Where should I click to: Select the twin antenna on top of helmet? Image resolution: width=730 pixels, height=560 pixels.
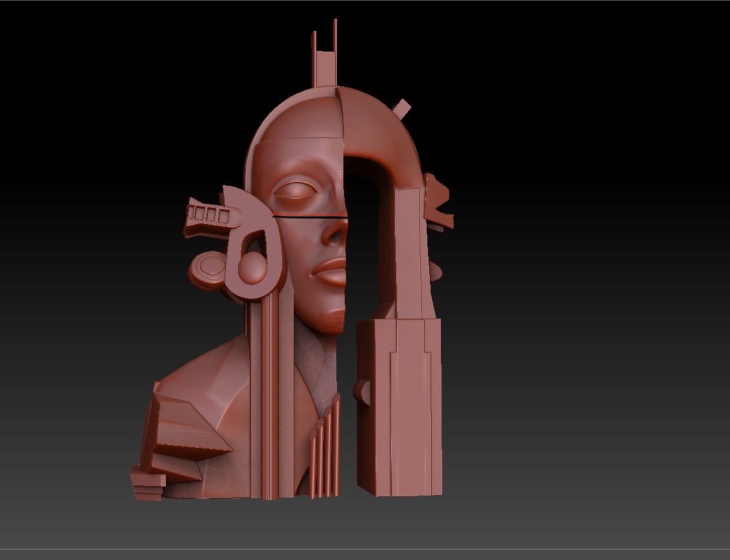(x=325, y=58)
